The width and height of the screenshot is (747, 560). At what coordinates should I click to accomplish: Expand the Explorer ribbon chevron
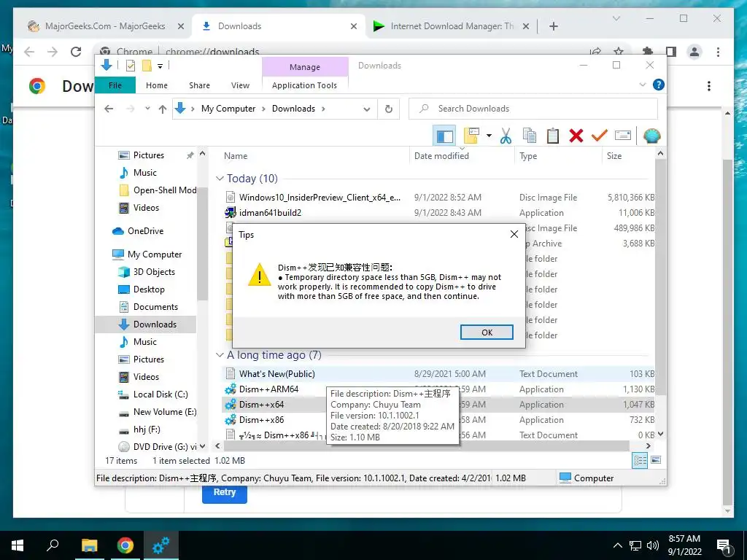[642, 85]
